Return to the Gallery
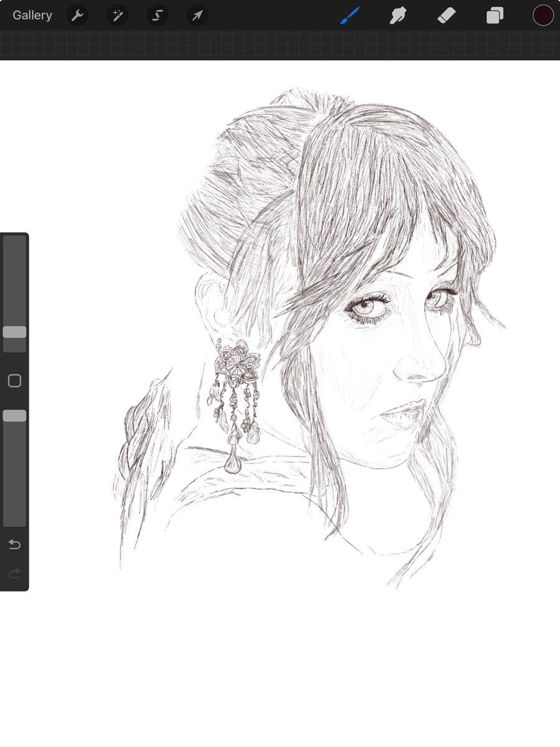This screenshot has width=560, height=747. [31, 16]
